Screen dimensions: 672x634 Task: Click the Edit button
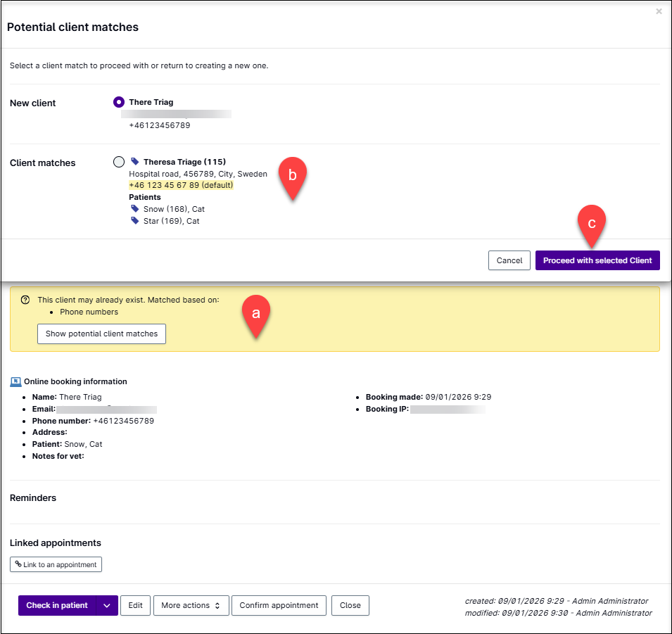point(135,605)
